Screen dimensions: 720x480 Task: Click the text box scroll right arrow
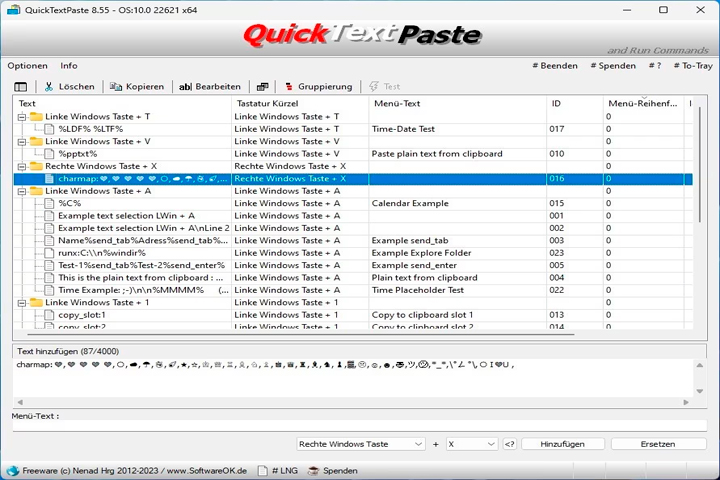point(686,402)
